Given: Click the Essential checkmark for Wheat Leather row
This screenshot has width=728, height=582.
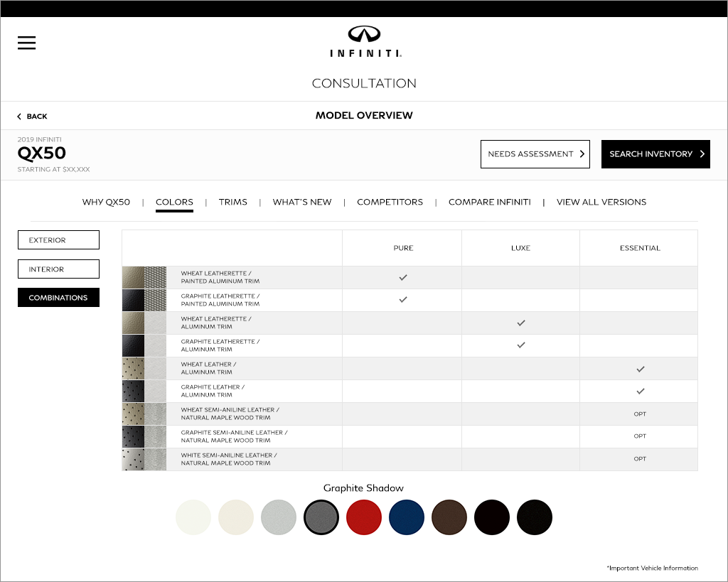Looking at the screenshot, I should tap(641, 370).
